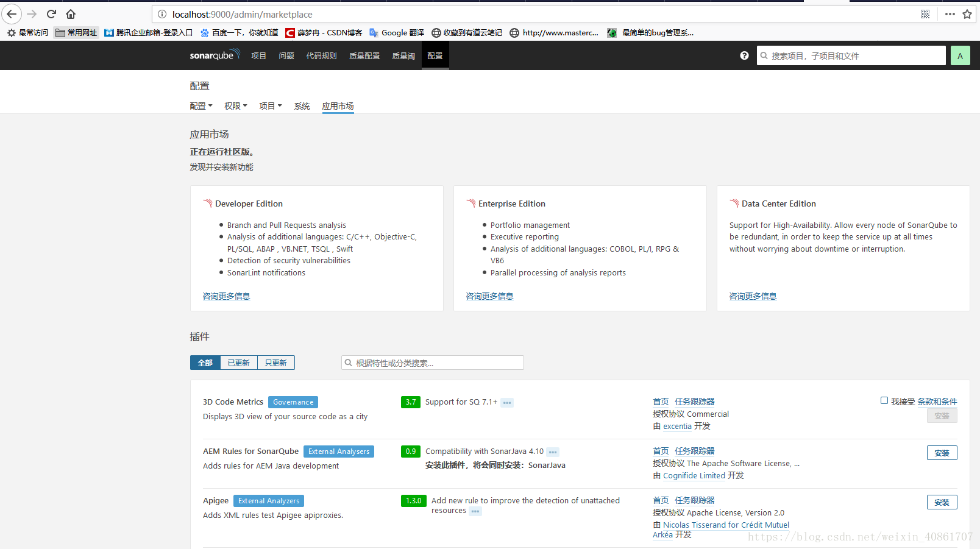Click the External Analyzers tag on Apigee
This screenshot has height=549, width=980.
tap(269, 501)
